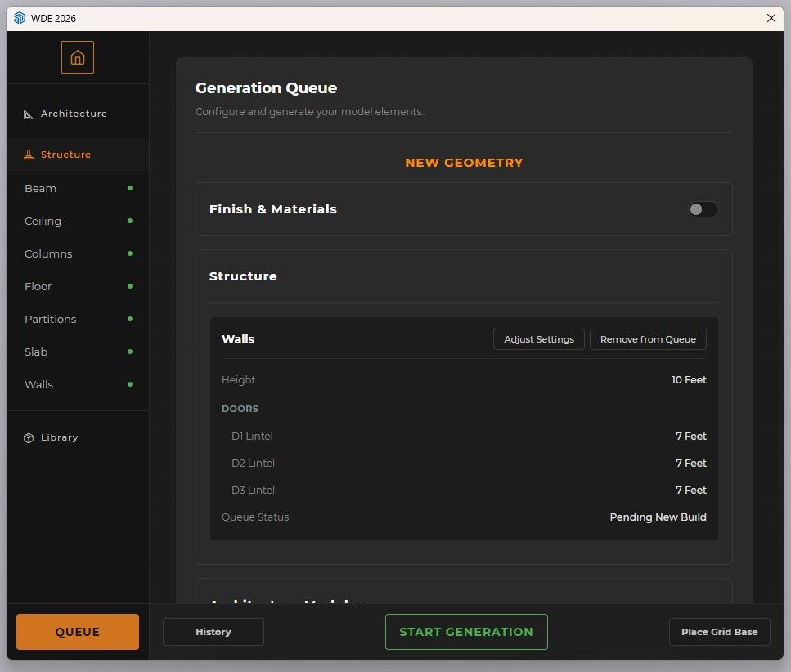
Task: Click the Pending New Build status
Action: (x=658, y=517)
